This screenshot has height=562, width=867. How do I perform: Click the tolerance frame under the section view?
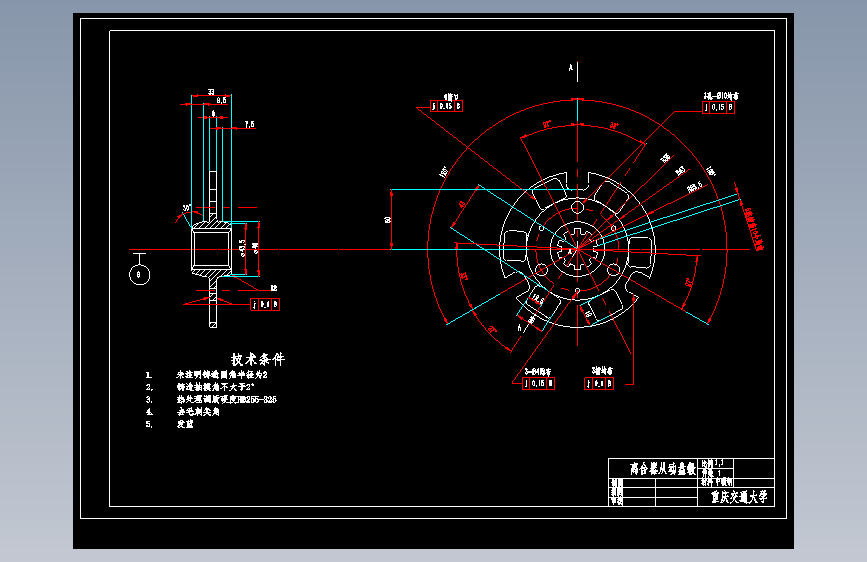tap(265, 304)
